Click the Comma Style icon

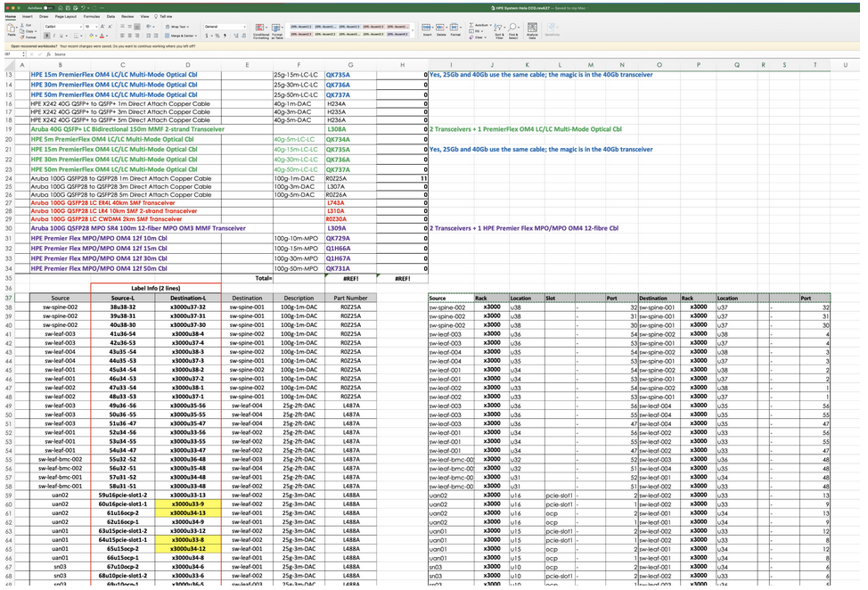[x=225, y=36]
